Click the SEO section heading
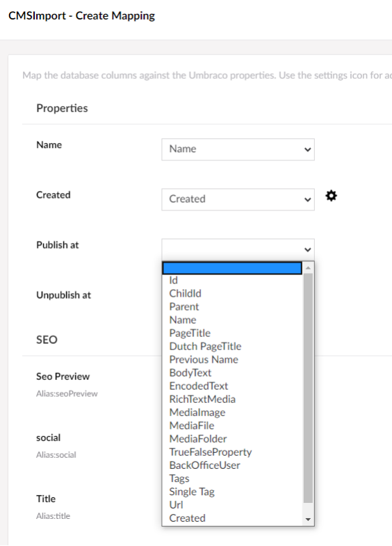This screenshot has width=392, height=546. (x=47, y=340)
